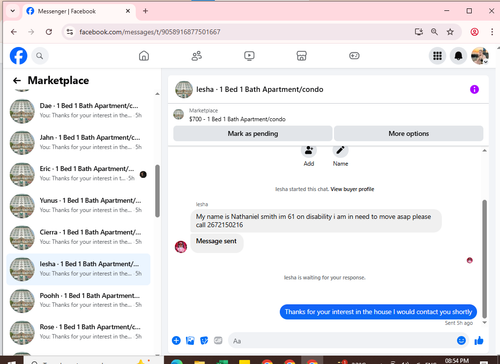Click Nathaniel smith message bubble
The image size is (500, 364).
click(x=316, y=221)
